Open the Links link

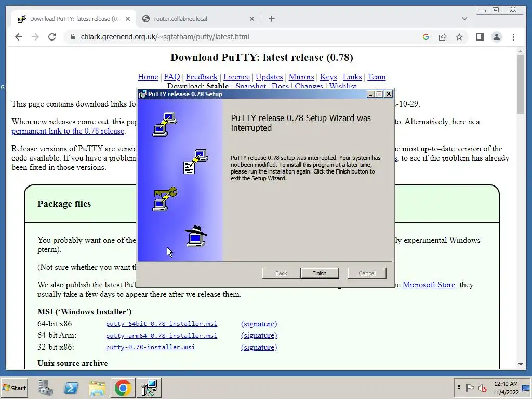(352, 77)
